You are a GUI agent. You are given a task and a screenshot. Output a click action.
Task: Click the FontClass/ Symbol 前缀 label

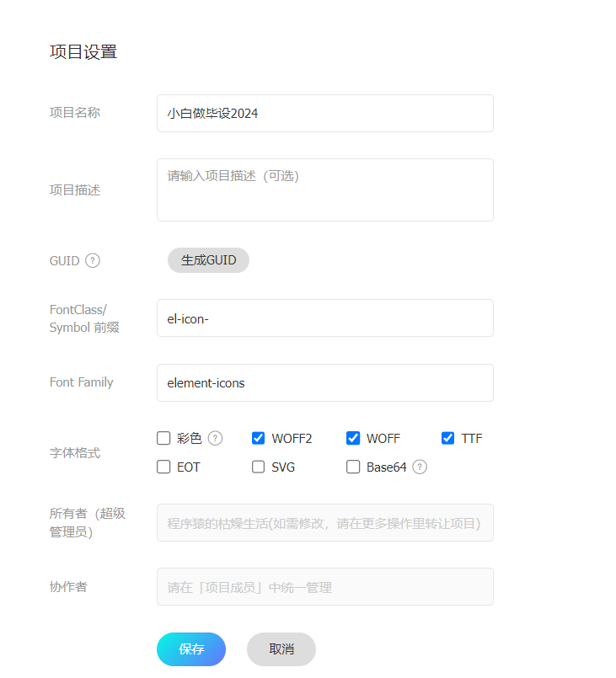(84, 318)
